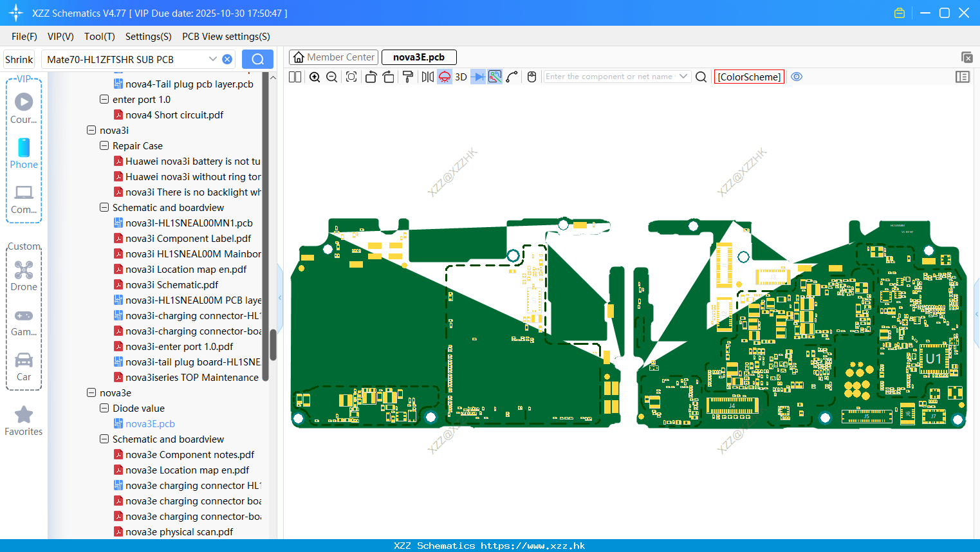The height and width of the screenshot is (552, 980).
Task: Fit board to window icon
Action: tap(351, 77)
